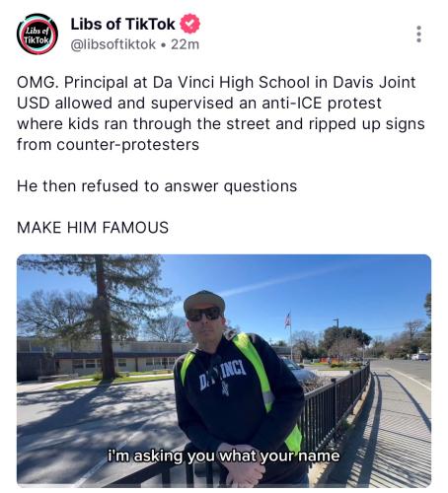Click the "MAKE HIM FAMOUS" text
This screenshot has height=493, width=448.
(x=93, y=228)
